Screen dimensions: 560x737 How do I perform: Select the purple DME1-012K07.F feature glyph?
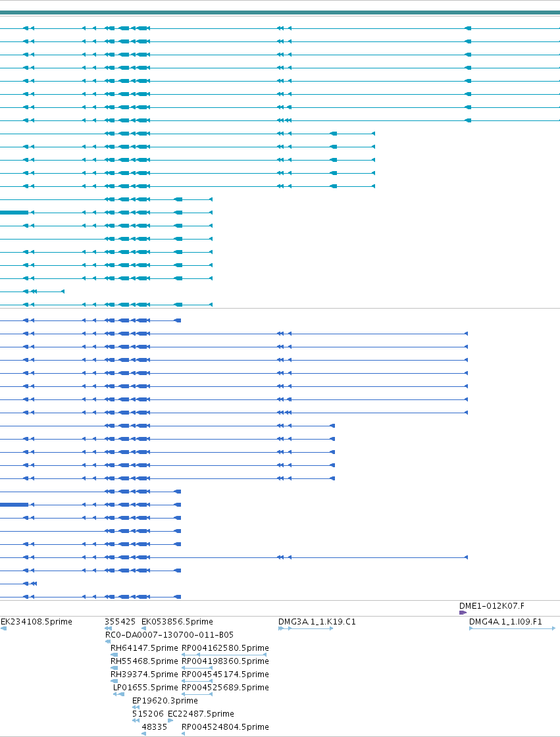463,613
